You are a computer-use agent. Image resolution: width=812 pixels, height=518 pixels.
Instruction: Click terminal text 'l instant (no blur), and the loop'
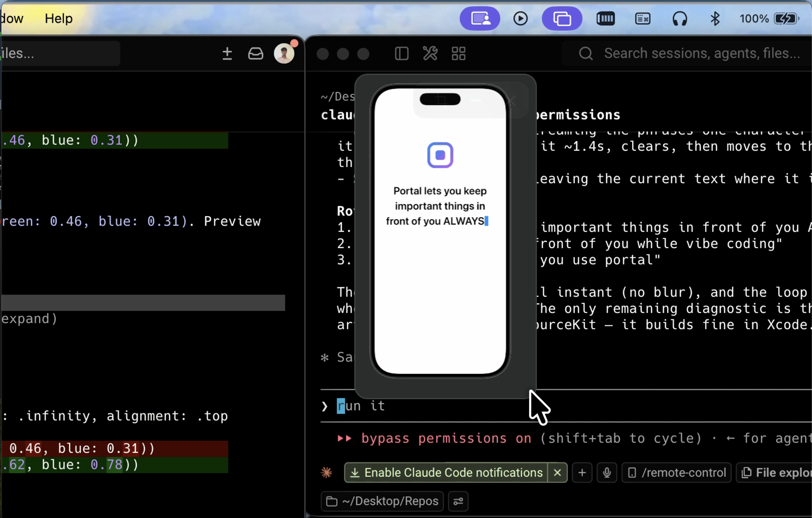click(674, 292)
